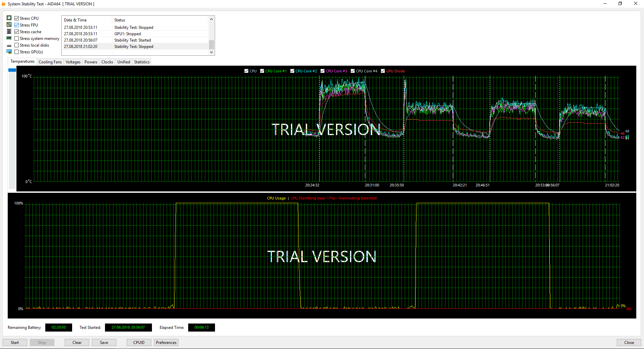Open the CPUID panel button

pyautogui.click(x=139, y=343)
